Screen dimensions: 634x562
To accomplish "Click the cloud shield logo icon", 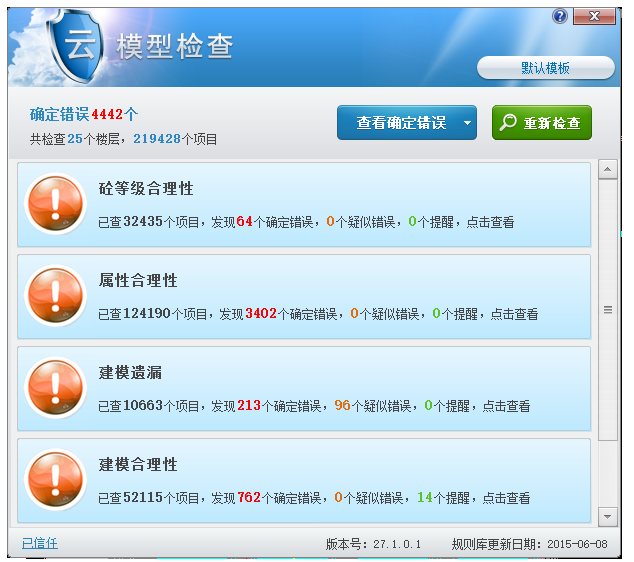I will tap(76, 46).
